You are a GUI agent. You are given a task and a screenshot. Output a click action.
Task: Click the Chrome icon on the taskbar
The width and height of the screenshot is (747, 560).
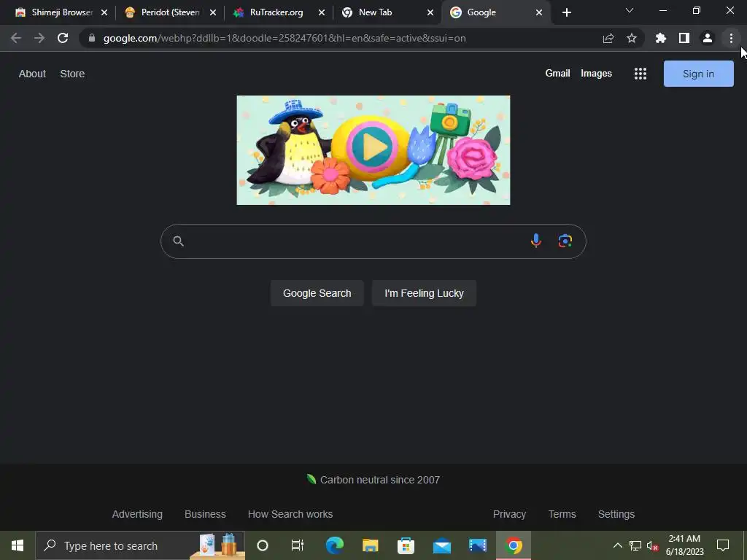514,545
